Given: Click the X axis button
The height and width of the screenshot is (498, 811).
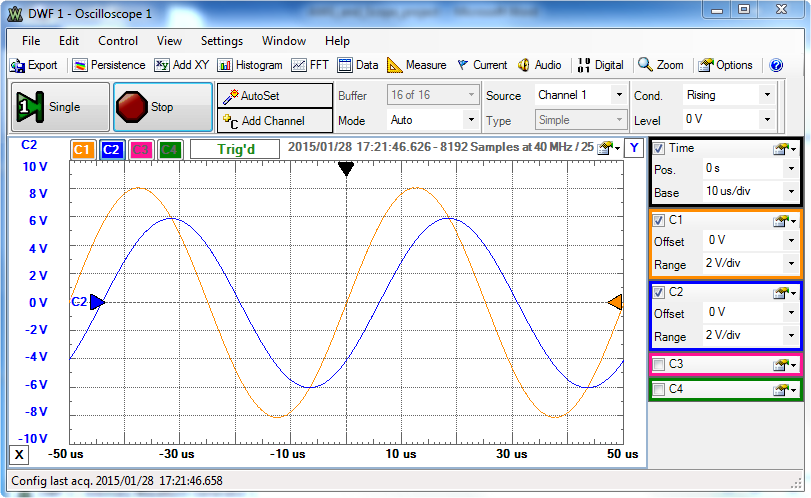Looking at the screenshot, I should click(19, 455).
